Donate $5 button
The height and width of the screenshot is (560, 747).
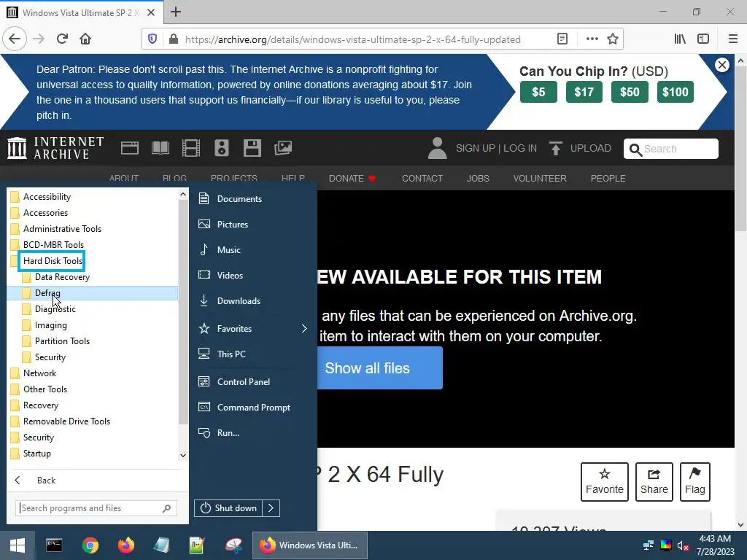[x=538, y=92]
